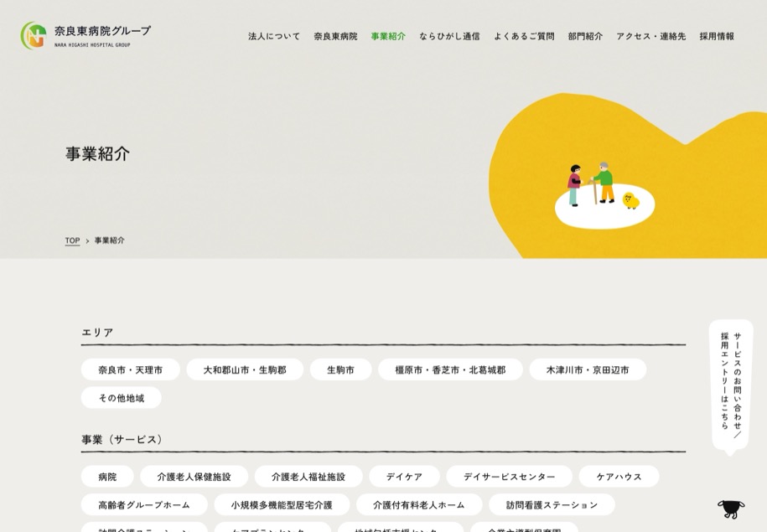Image resolution: width=767 pixels, height=532 pixels.
Task: Select the その他地域 area button
Action: coord(122,398)
